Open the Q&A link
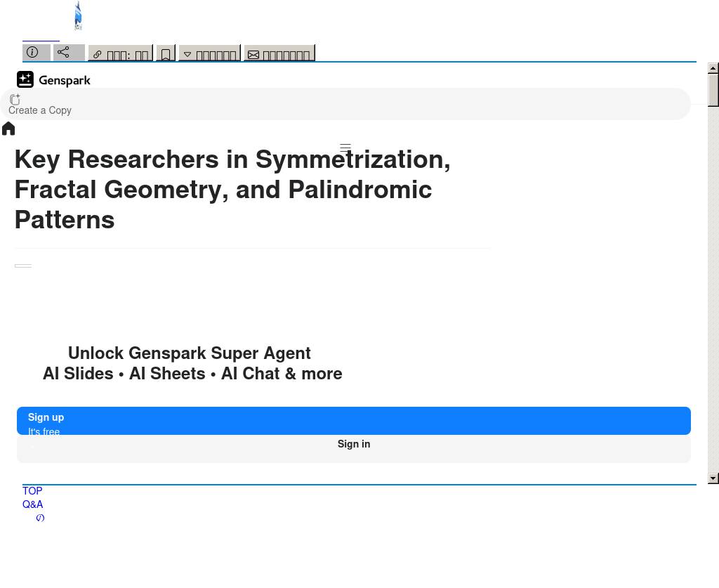 point(33,504)
